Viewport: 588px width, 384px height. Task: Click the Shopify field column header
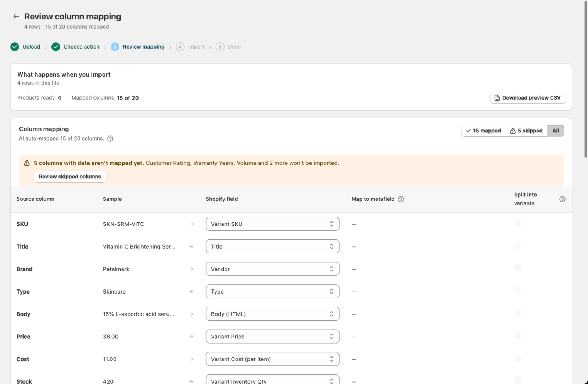coord(222,199)
